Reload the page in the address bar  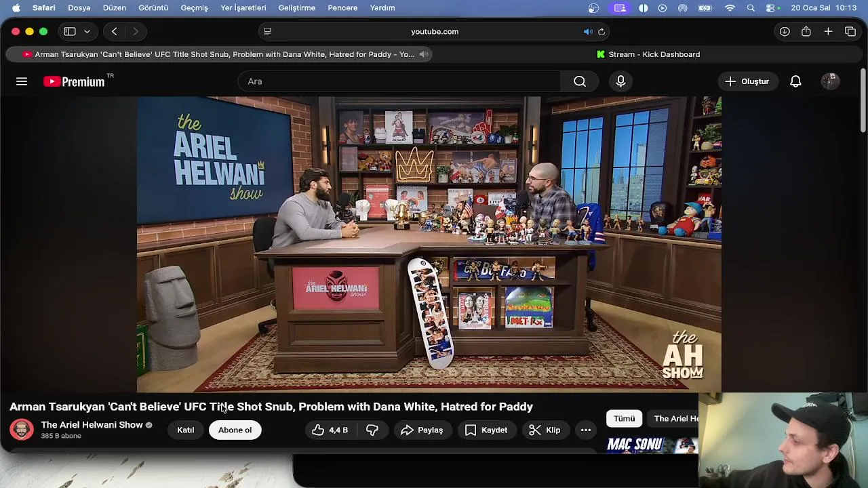click(601, 31)
